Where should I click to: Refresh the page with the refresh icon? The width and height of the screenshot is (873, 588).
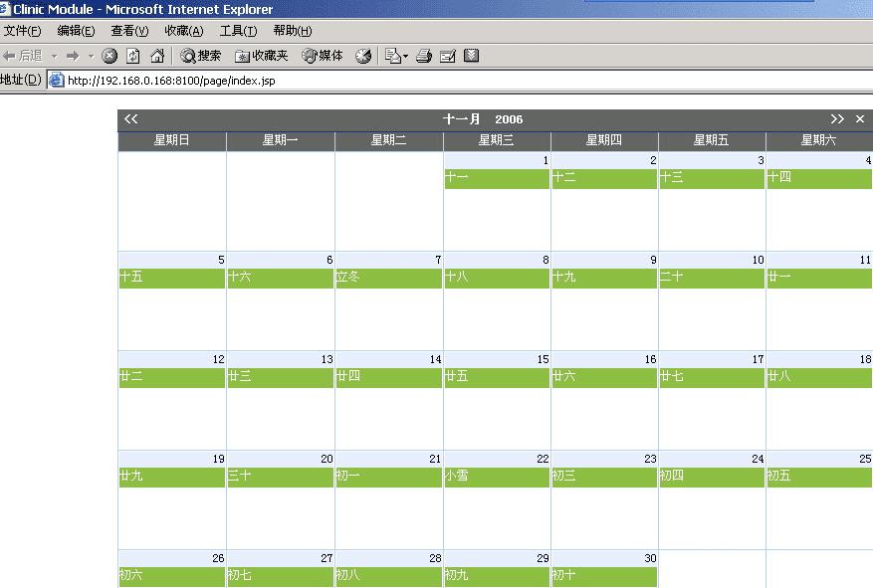(x=133, y=56)
